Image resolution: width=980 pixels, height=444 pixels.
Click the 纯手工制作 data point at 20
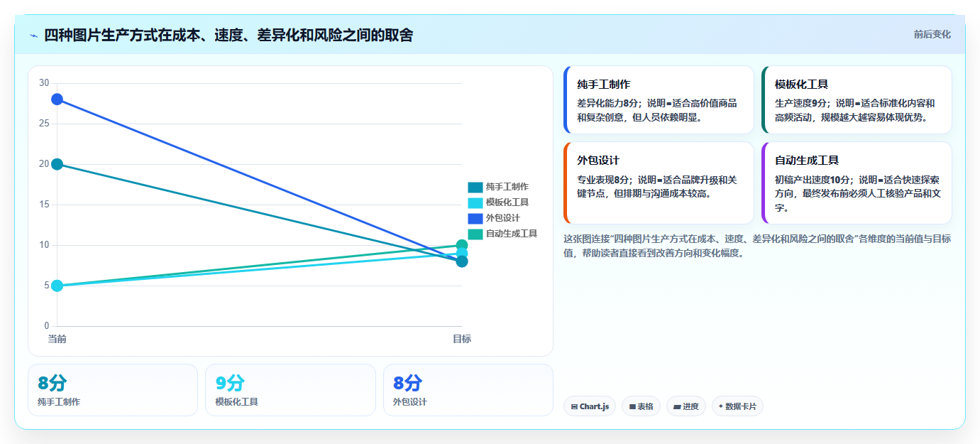57,164
